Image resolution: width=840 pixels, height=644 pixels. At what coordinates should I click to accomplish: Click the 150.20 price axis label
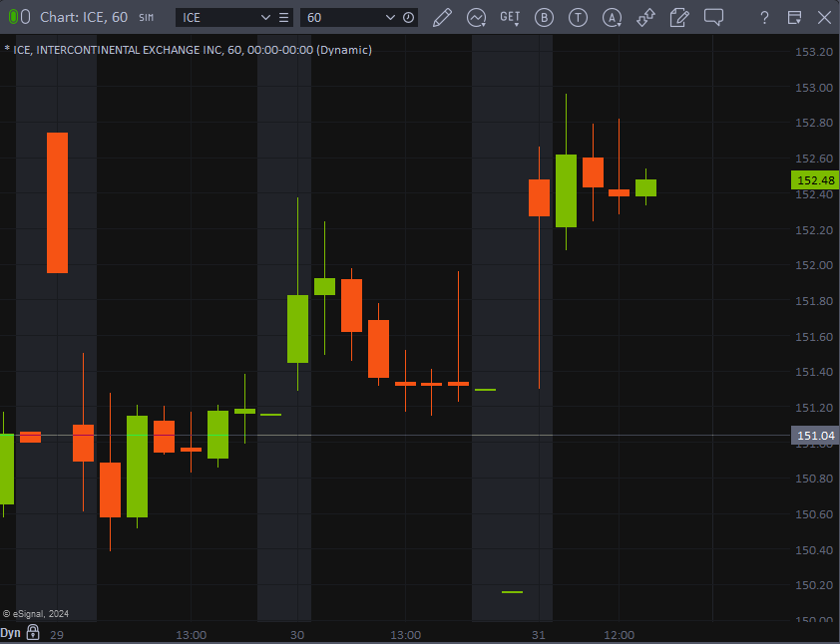coord(814,585)
